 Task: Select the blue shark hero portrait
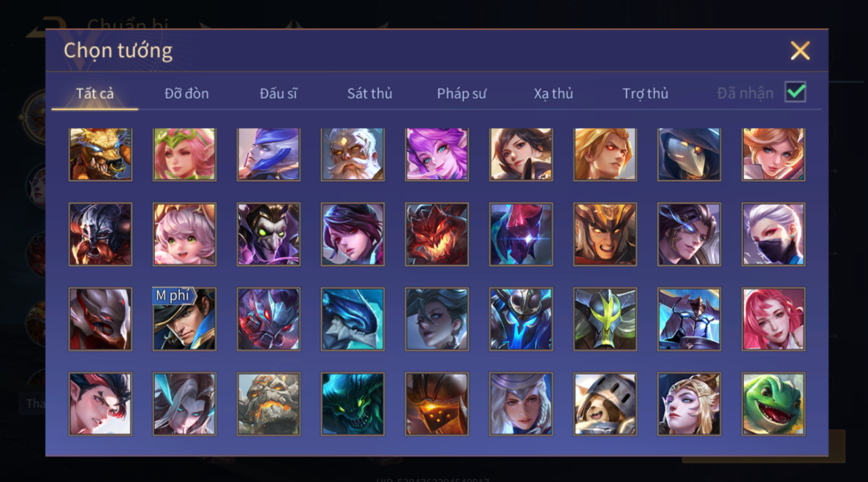(352, 319)
